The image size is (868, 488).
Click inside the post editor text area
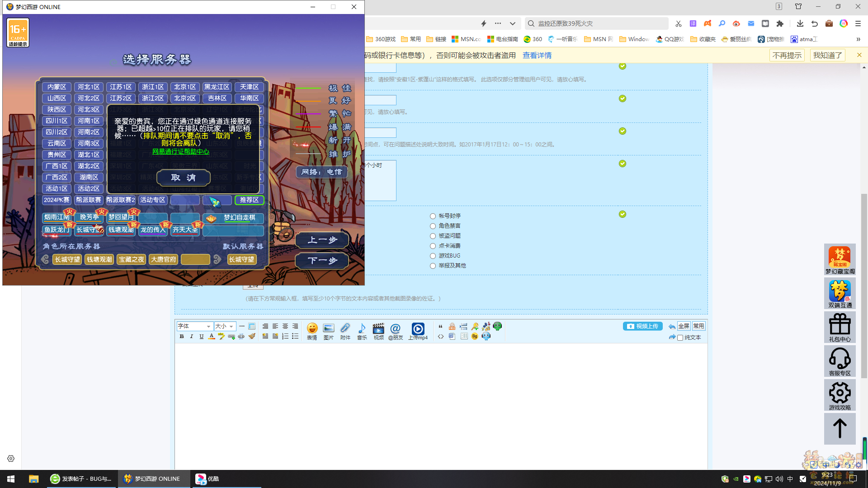click(x=441, y=407)
